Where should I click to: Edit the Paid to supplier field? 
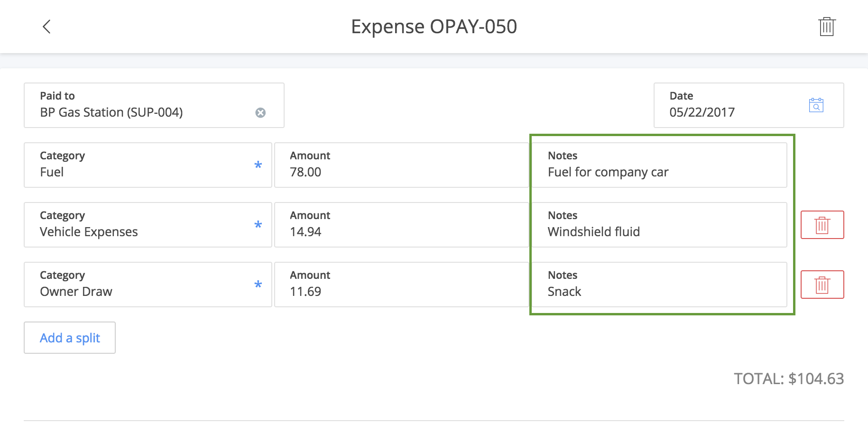[x=154, y=105]
